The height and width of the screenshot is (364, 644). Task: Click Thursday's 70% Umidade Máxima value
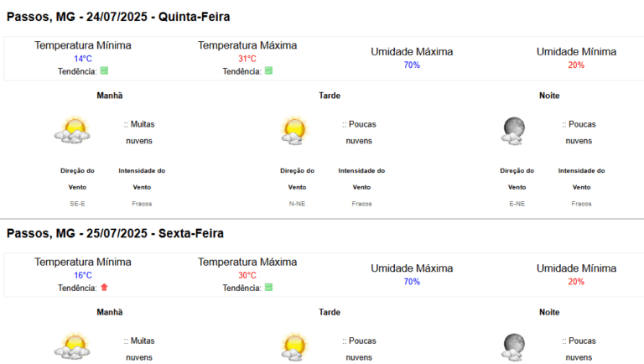[412, 65]
